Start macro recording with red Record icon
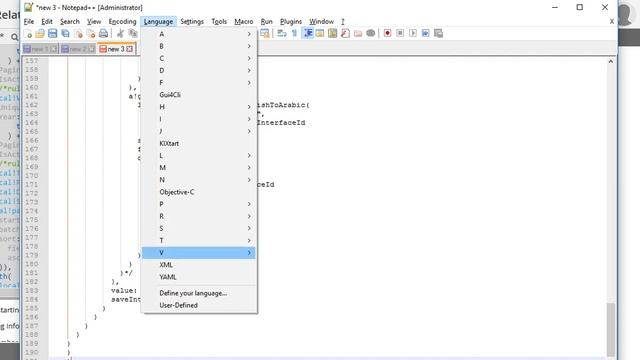 click(387, 33)
